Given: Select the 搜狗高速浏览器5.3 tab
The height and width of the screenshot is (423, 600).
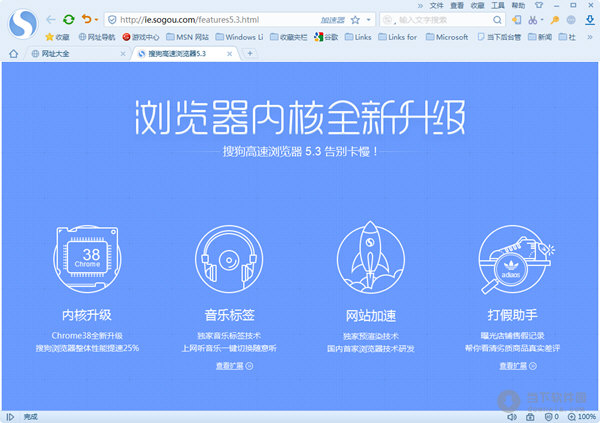Looking at the screenshot, I should click(186, 54).
